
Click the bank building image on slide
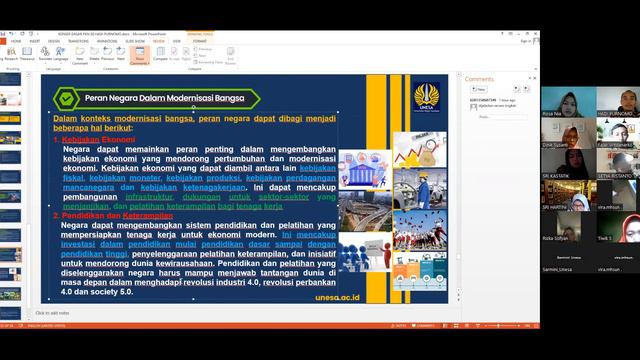tap(365, 170)
